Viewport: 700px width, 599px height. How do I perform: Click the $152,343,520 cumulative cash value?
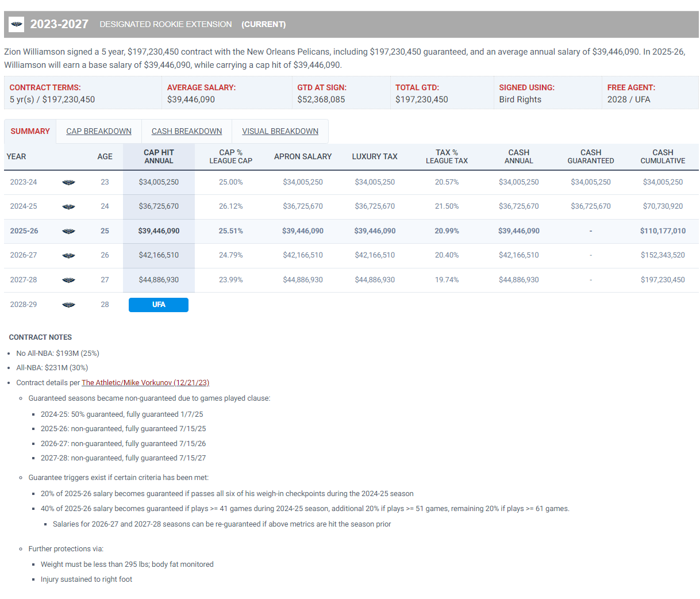tap(663, 255)
